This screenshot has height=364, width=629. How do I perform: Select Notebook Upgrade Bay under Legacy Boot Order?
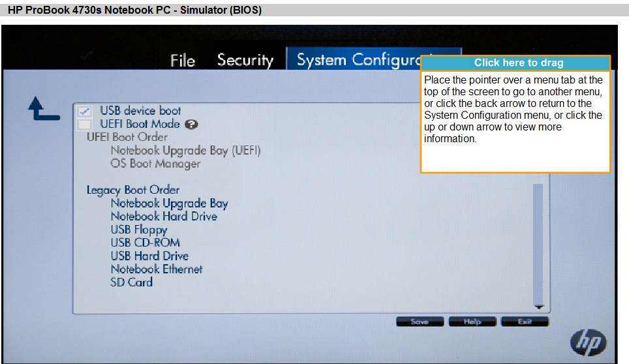click(169, 204)
